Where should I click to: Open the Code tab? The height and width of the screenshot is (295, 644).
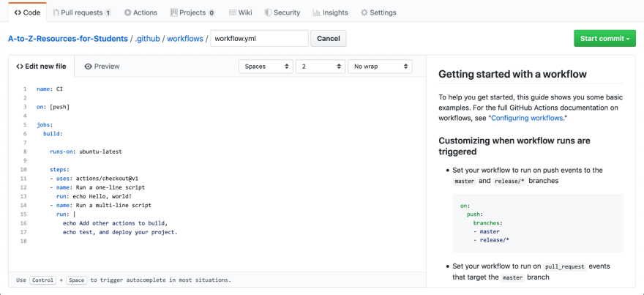28,12
